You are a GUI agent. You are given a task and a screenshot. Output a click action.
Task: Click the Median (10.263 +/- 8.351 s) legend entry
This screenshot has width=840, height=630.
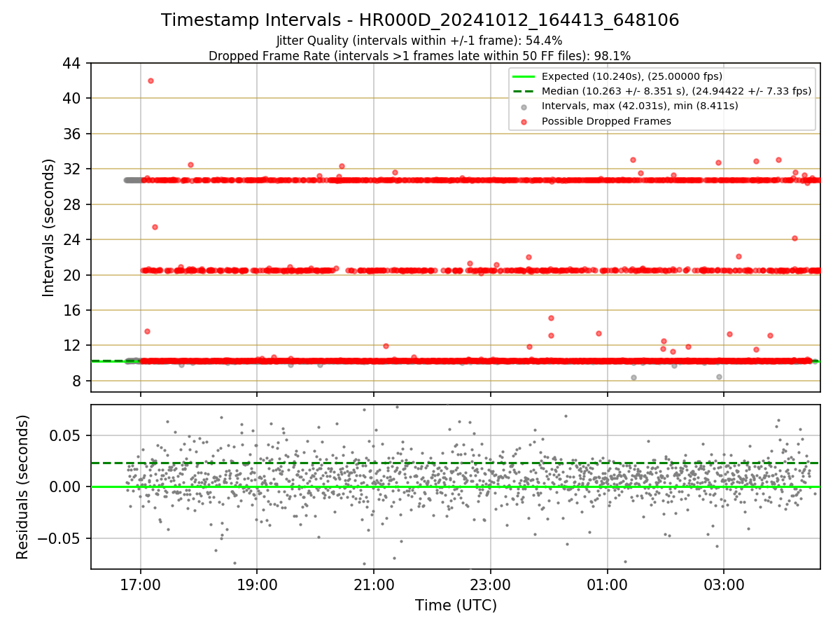click(x=676, y=91)
